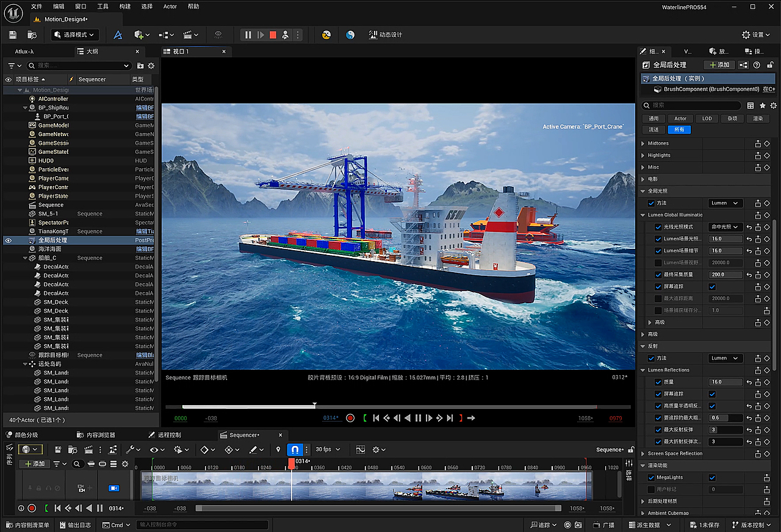Toggle the details panel lock icon
The height and width of the screenshot is (532, 781).
tap(771, 65)
